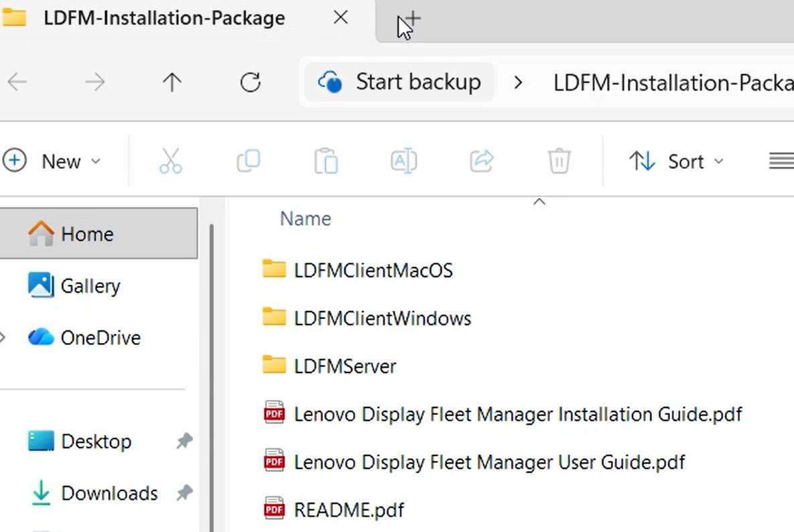This screenshot has height=532, width=794.
Task: Click the Cut scissors icon
Action: [171, 161]
